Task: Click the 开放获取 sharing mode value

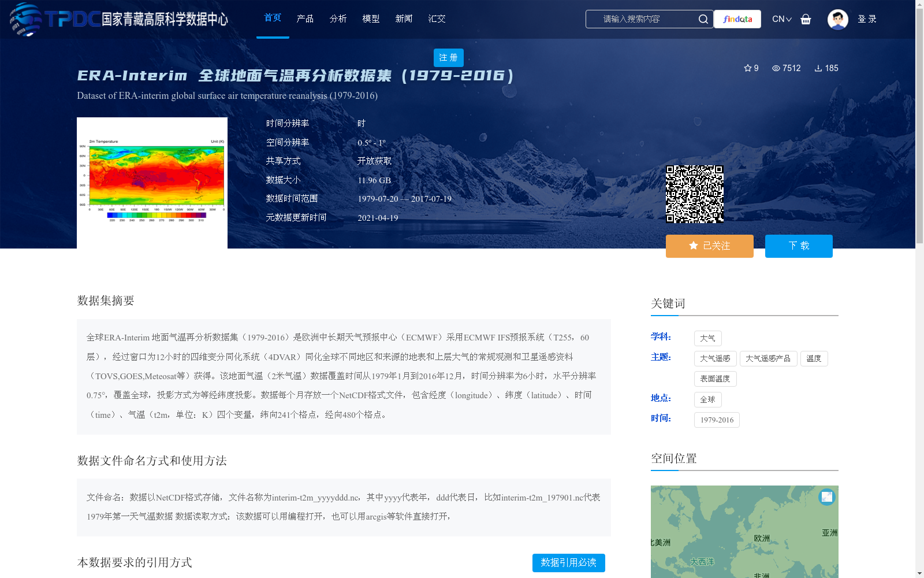Action: (x=374, y=161)
